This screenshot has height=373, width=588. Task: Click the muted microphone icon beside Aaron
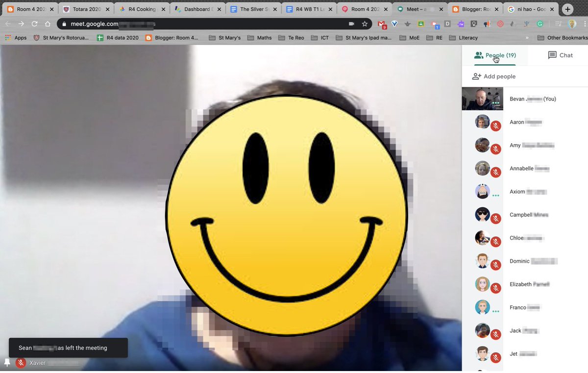pyautogui.click(x=496, y=125)
